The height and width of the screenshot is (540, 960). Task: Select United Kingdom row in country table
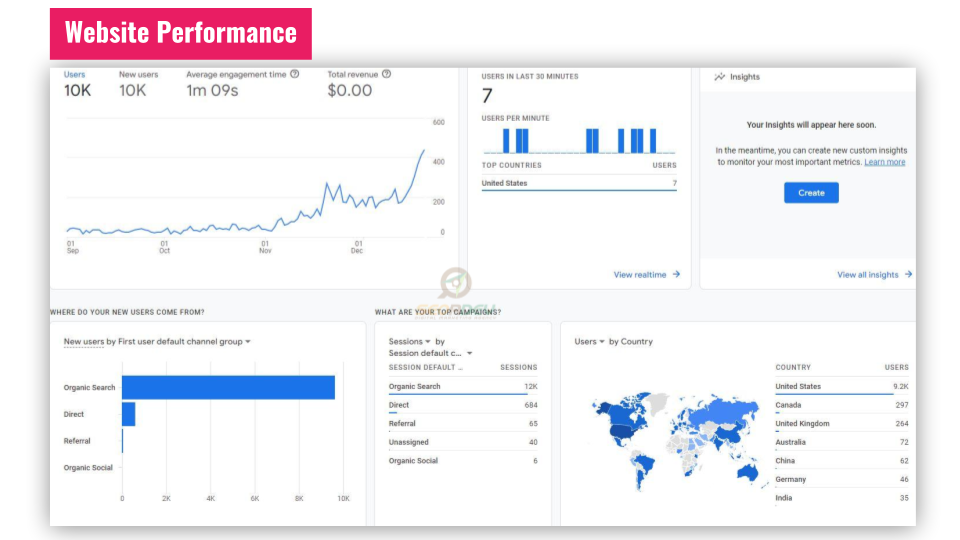click(x=842, y=424)
